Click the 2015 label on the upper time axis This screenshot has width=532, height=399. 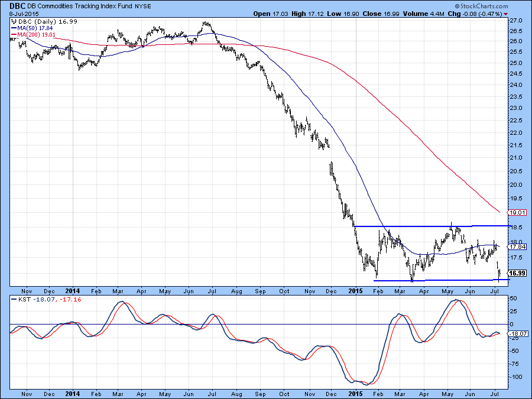(x=355, y=291)
